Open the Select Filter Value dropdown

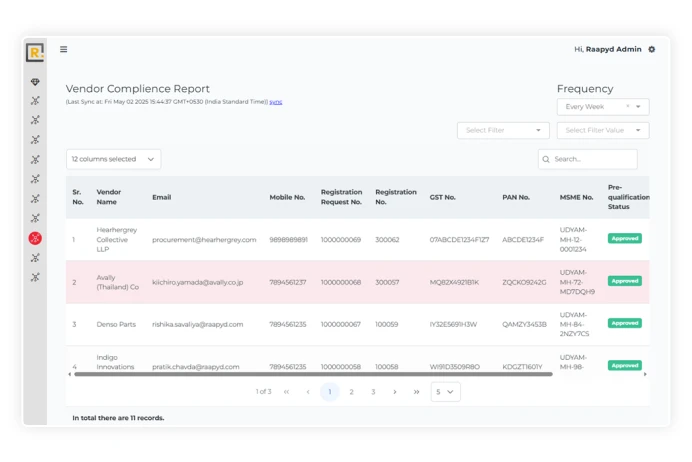click(603, 130)
